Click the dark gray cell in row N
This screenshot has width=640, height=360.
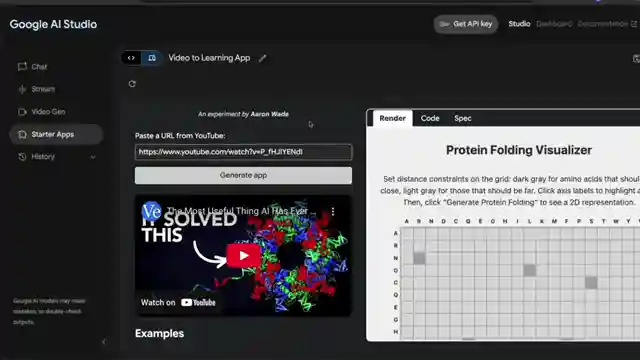[419, 258]
